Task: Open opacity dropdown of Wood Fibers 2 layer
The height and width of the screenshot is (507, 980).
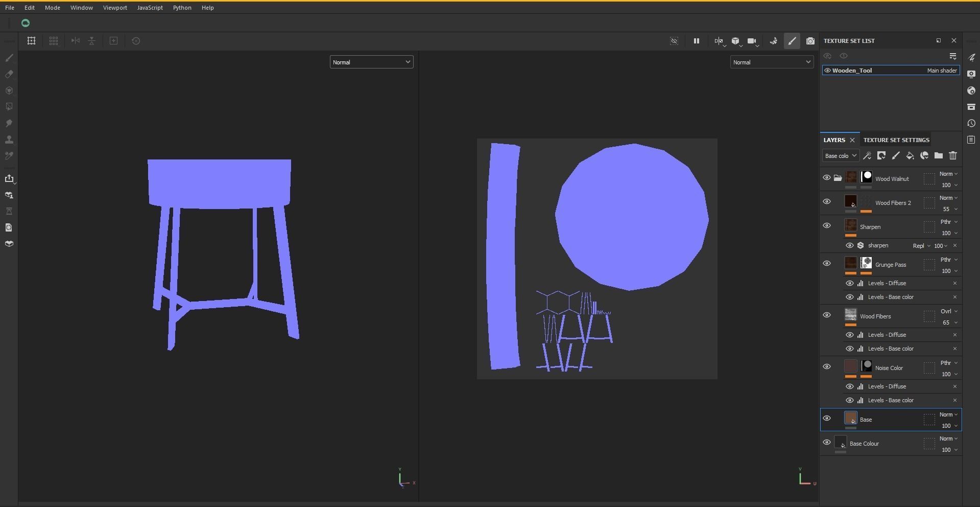Action: (x=950, y=209)
